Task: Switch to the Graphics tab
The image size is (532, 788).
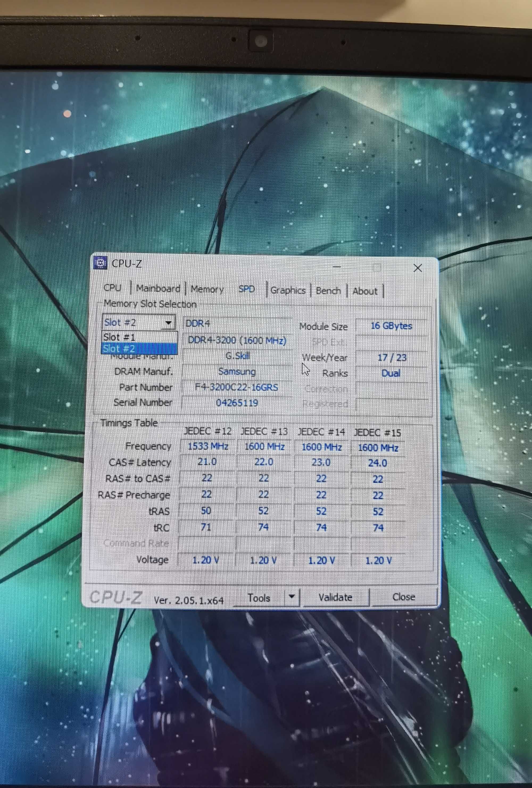Action: [x=288, y=291]
